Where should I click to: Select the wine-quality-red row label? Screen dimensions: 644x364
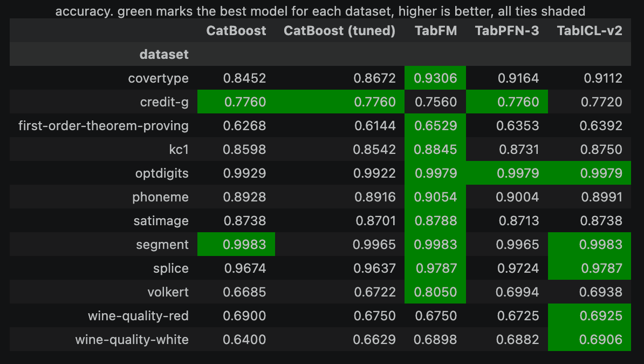(138, 316)
